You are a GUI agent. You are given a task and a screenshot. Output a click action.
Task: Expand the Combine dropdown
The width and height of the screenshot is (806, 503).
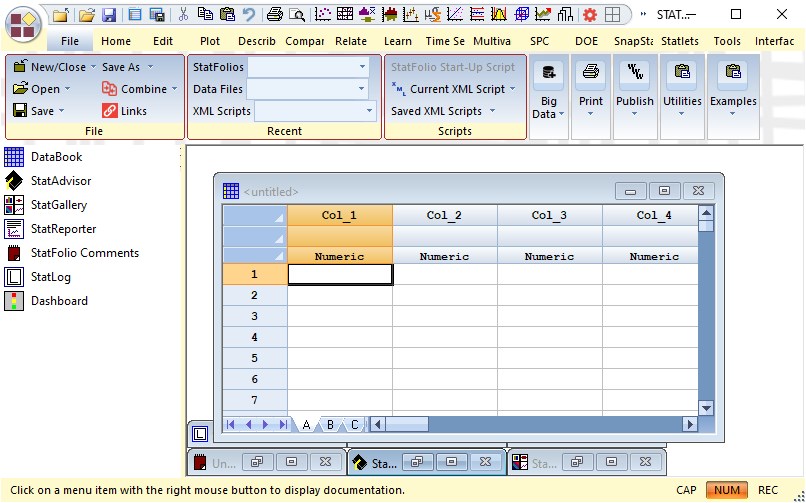[x=174, y=89]
